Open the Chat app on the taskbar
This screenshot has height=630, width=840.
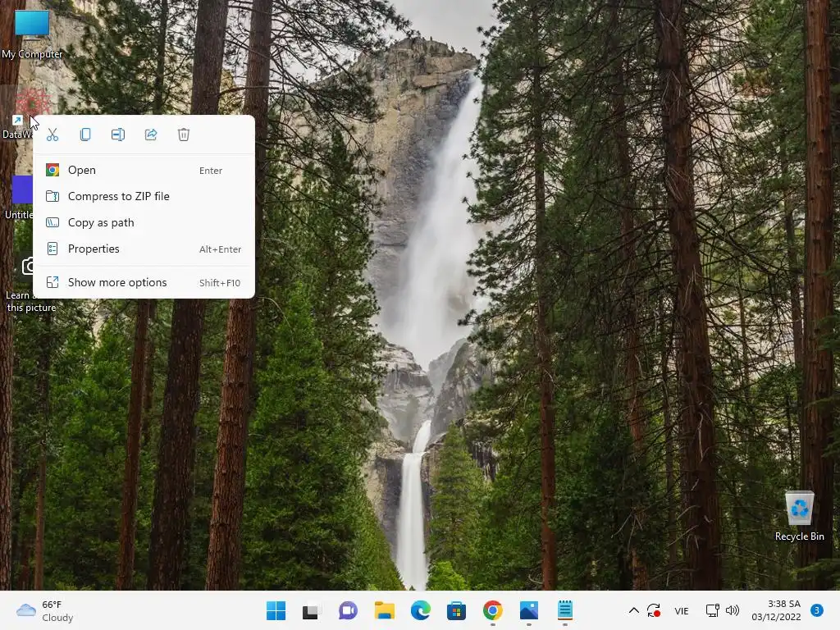pos(348,610)
